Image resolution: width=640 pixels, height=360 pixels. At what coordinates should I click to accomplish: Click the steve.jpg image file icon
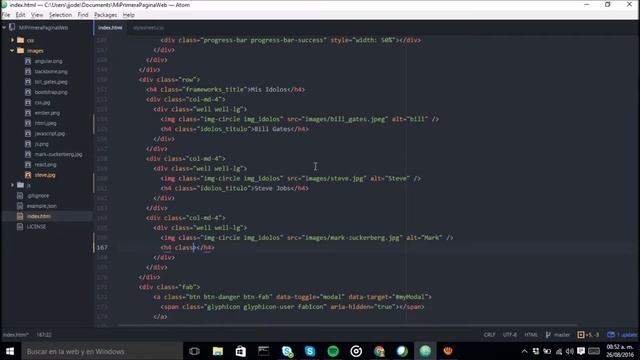(28, 175)
